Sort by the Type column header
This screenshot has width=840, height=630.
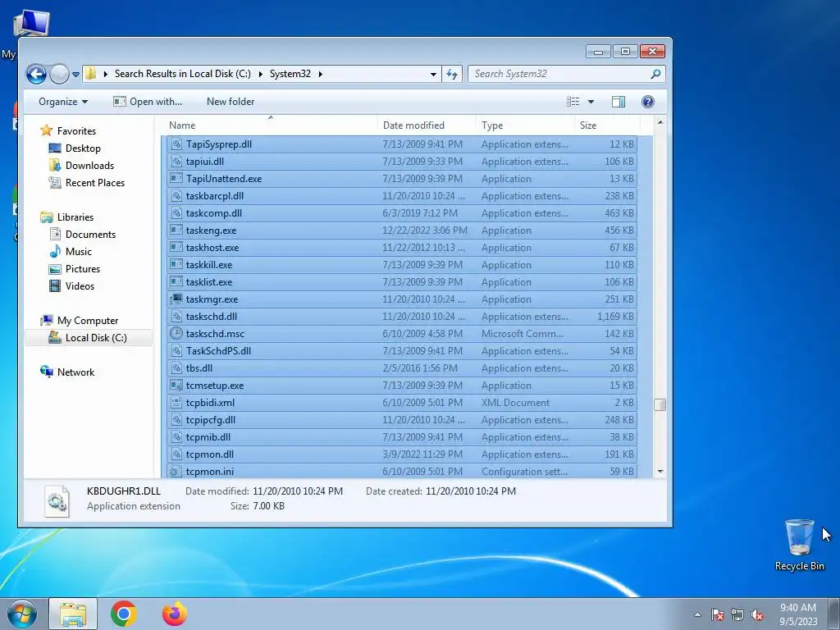point(492,126)
